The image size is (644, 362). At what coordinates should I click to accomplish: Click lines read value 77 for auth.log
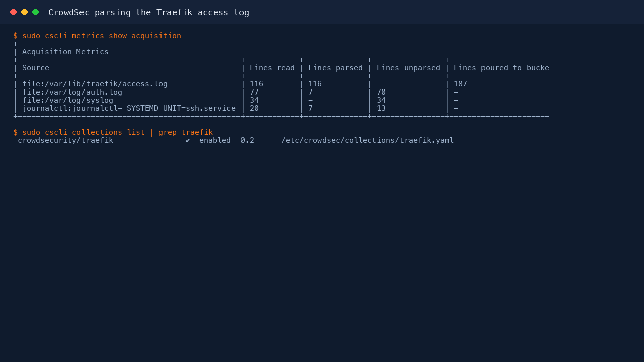click(x=254, y=92)
